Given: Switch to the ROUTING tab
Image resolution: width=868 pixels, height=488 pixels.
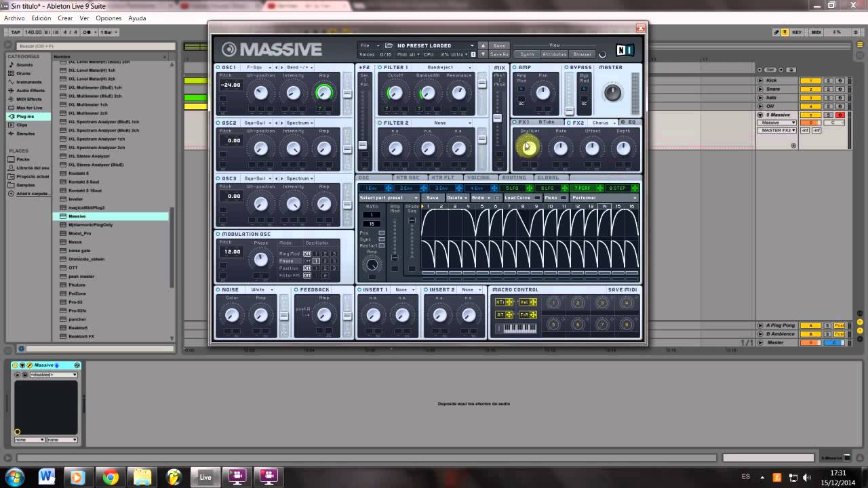Looking at the screenshot, I should point(514,178).
